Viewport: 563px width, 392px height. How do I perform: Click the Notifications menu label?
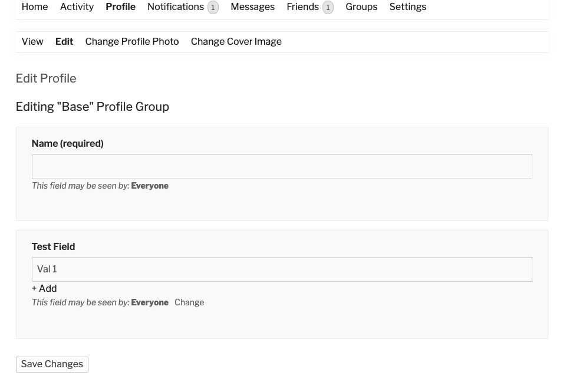click(175, 7)
